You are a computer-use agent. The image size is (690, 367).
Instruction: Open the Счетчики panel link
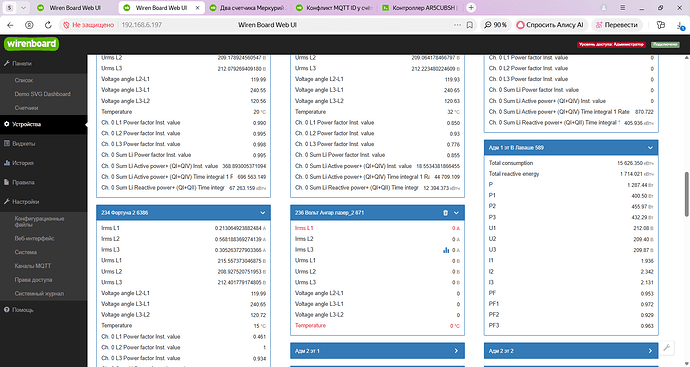(x=26, y=108)
